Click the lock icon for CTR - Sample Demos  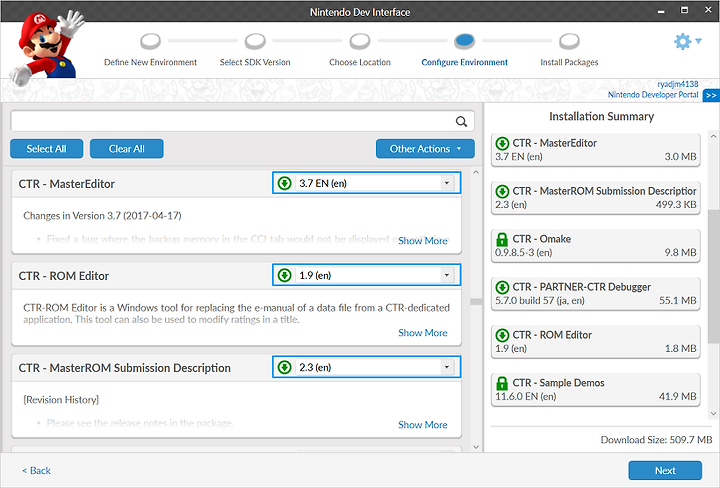(x=502, y=383)
